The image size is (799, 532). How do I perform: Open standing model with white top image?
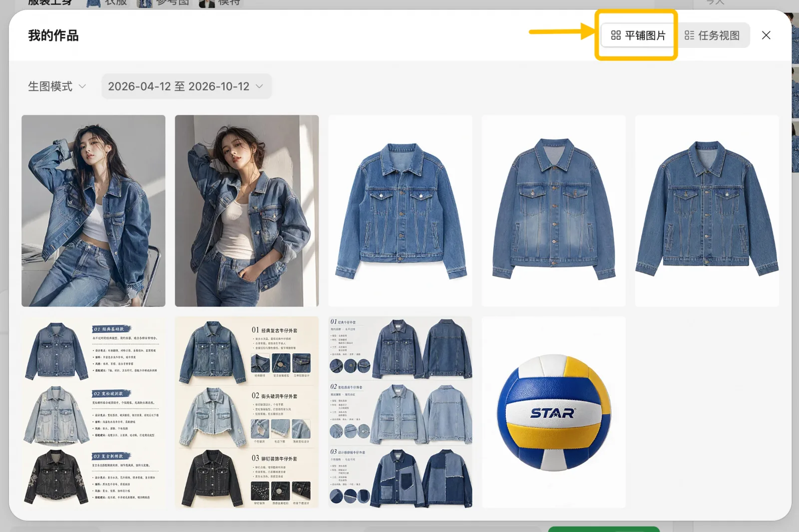point(247,211)
